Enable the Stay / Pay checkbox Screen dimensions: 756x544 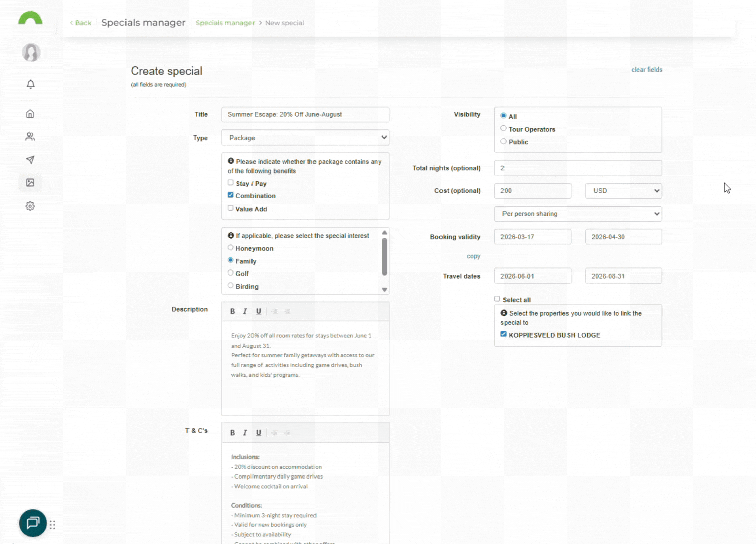coord(231,183)
